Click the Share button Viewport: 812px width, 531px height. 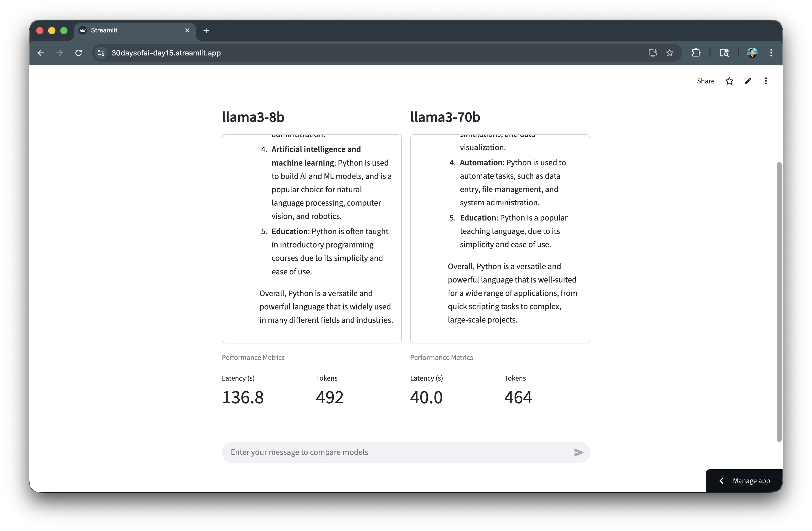coord(705,81)
